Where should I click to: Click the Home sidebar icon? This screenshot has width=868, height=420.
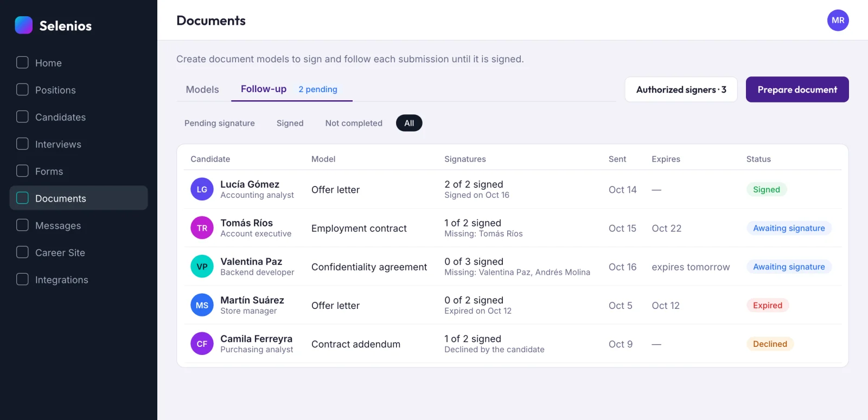coord(22,62)
